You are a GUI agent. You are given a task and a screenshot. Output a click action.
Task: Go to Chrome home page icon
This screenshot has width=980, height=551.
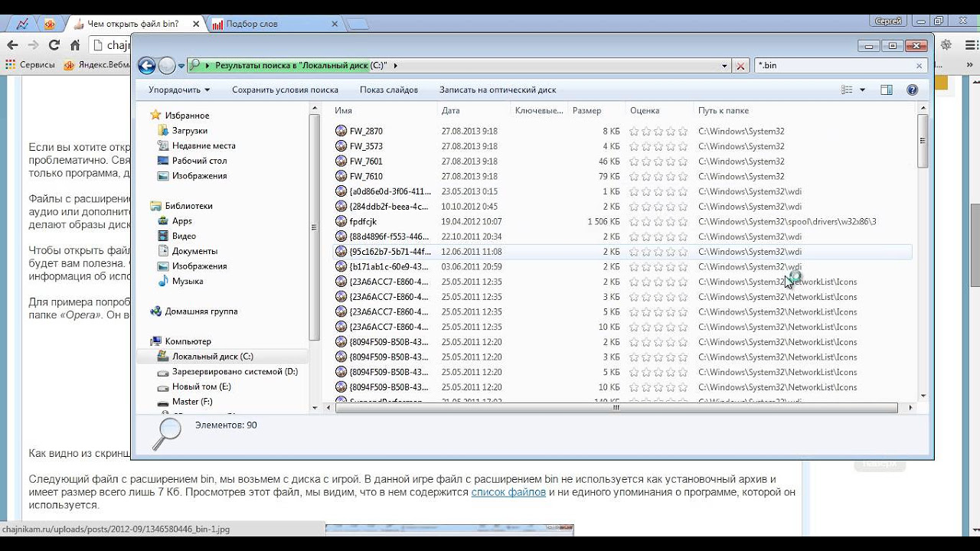click(x=75, y=45)
